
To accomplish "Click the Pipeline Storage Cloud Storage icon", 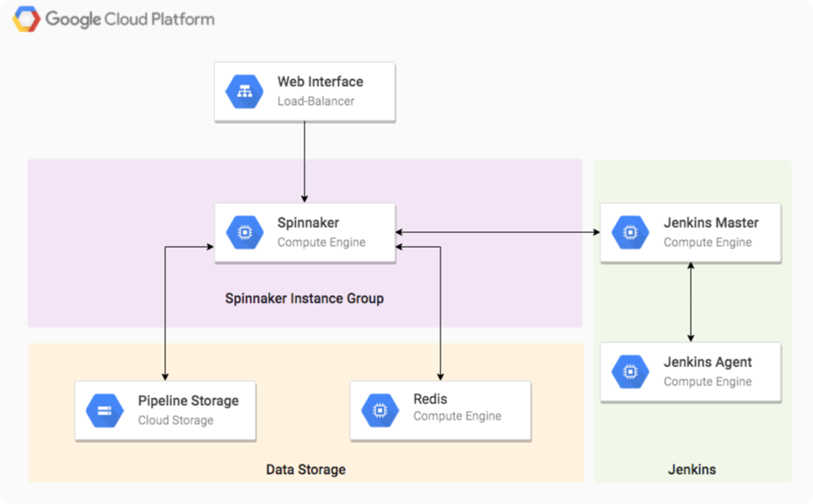I will (105, 410).
